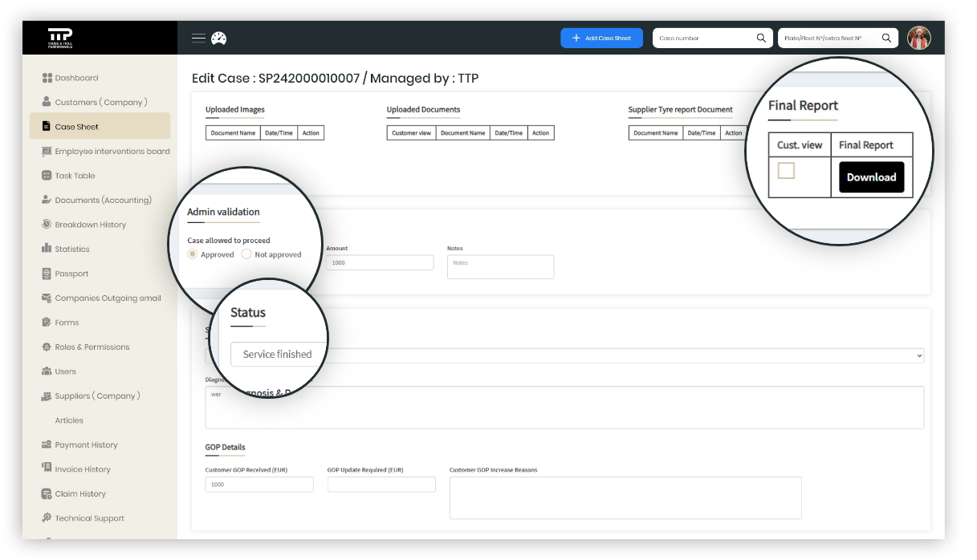
Task: Open Breakdown History in the sidebar
Action: tap(90, 225)
